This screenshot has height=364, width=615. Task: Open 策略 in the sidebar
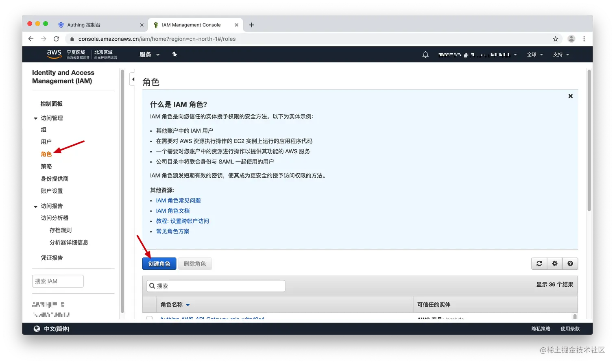tap(46, 166)
